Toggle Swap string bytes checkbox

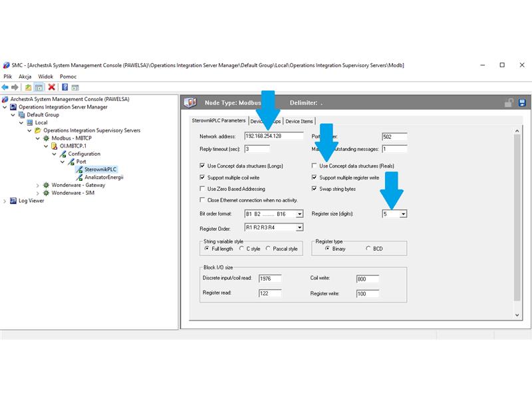click(314, 188)
